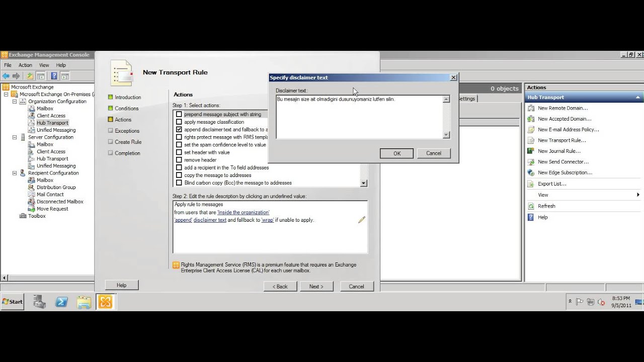Image resolution: width=644 pixels, height=362 pixels.
Task: Click the New Accepted Domain action icon
Action: tap(531, 119)
